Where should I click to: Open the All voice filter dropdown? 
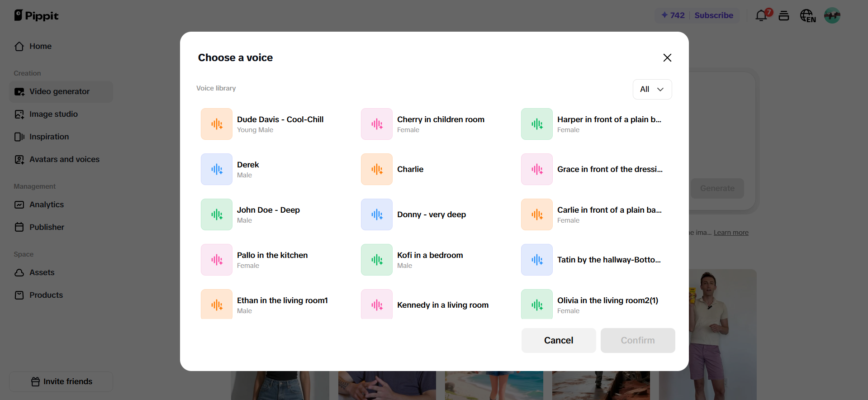(x=652, y=89)
